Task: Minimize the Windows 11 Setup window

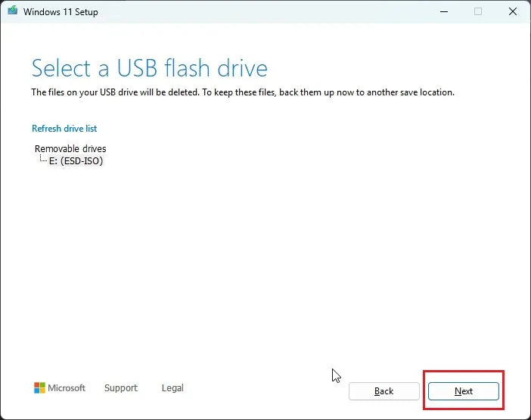Action: [x=441, y=11]
